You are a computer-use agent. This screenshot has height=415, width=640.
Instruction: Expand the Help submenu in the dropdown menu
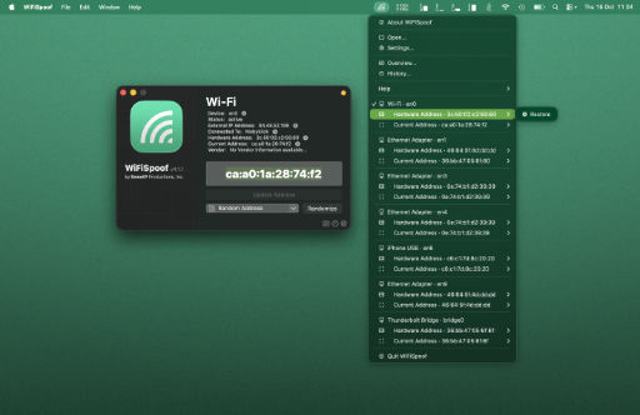click(x=442, y=89)
